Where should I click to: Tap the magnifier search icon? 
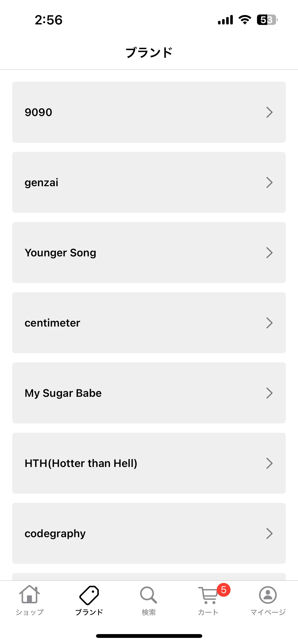point(148,595)
